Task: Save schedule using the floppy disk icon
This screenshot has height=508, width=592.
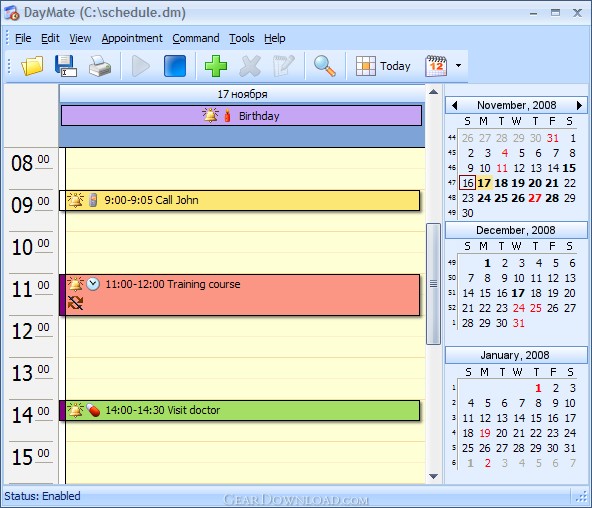Action: click(66, 66)
